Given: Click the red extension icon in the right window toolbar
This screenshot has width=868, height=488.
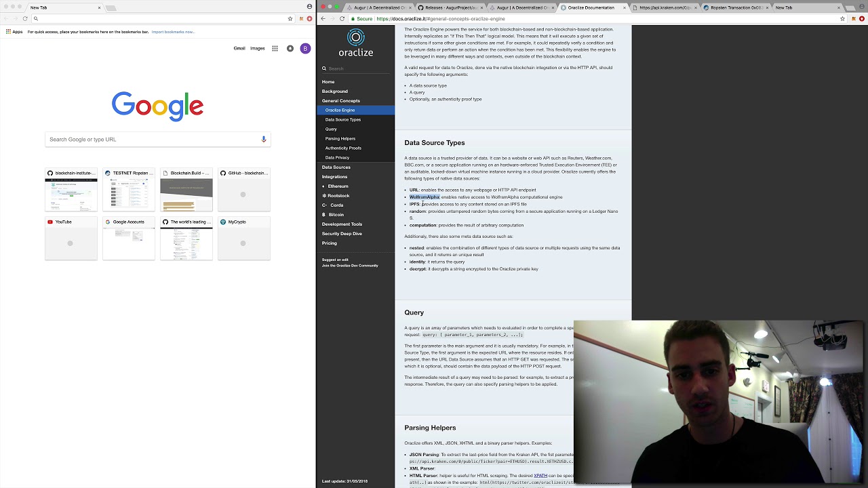Looking at the screenshot, I should (x=862, y=18).
